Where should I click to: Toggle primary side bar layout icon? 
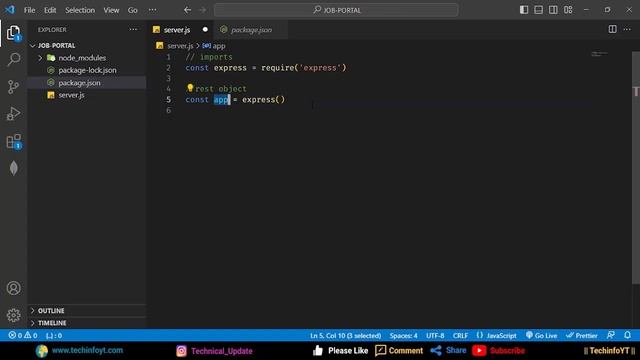coord(524,10)
